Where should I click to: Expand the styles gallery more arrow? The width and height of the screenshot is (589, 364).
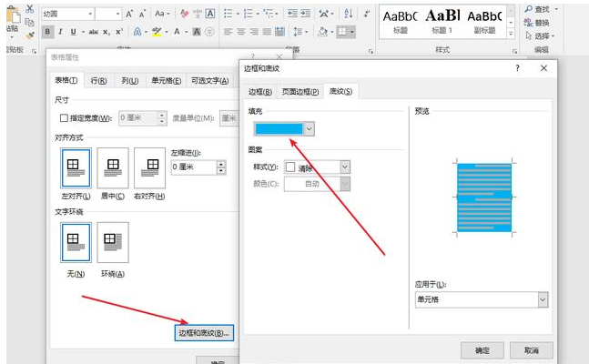click(511, 34)
